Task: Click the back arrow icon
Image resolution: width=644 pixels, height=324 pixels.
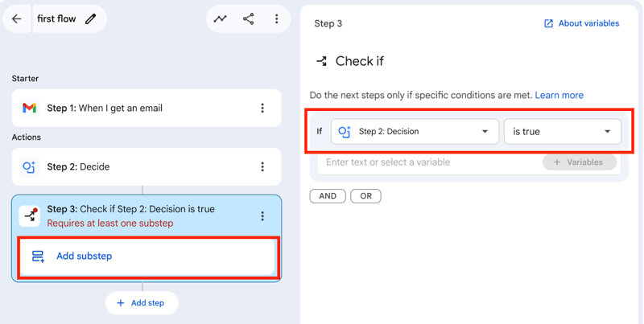Action: [x=17, y=18]
